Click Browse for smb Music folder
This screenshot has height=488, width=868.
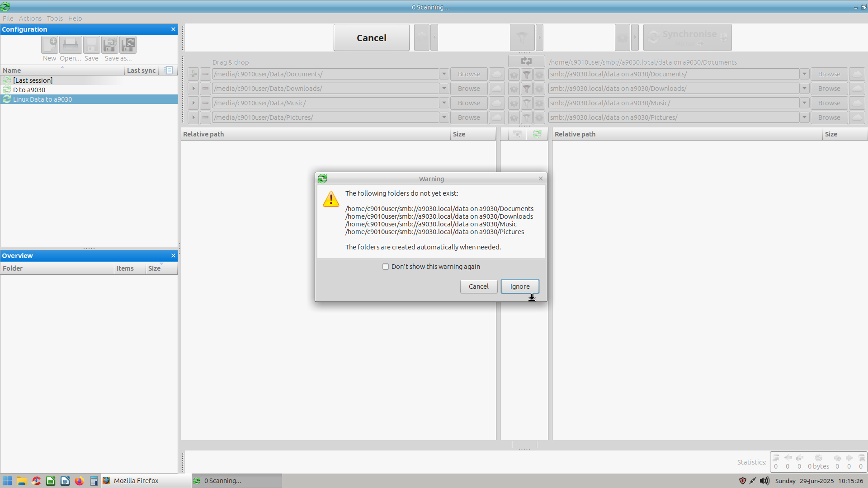point(829,103)
